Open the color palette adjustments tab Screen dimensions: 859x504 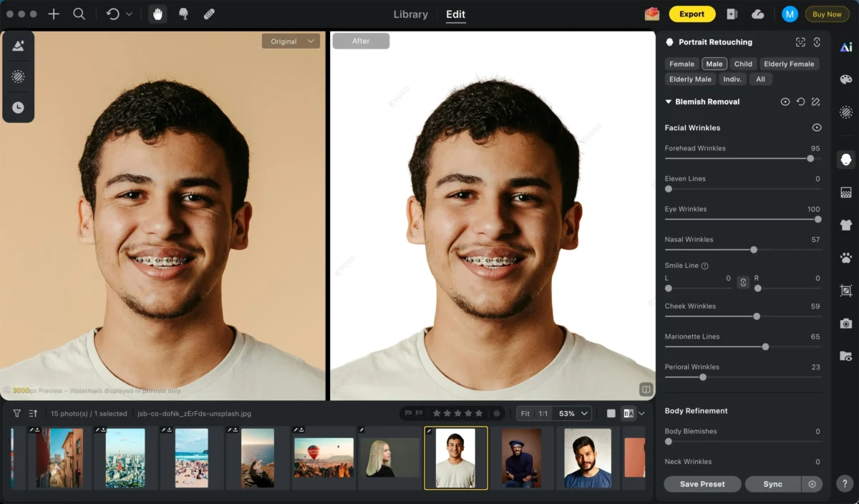[846, 79]
